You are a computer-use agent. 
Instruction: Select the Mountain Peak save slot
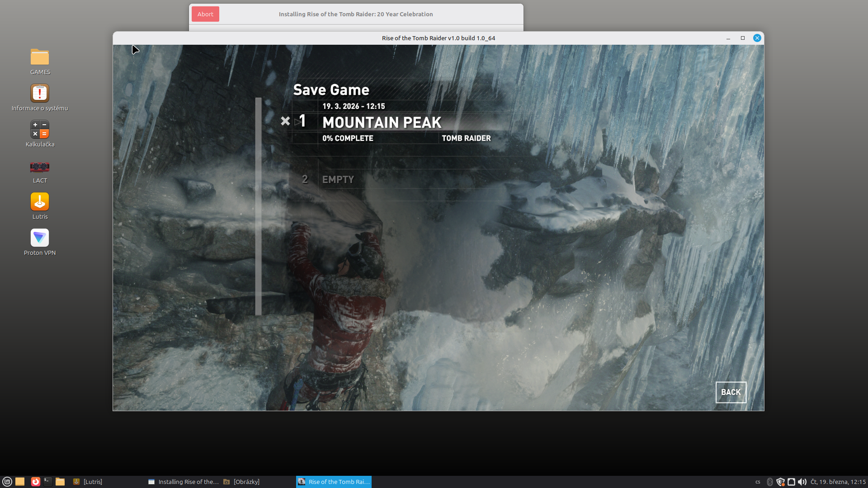coord(382,122)
